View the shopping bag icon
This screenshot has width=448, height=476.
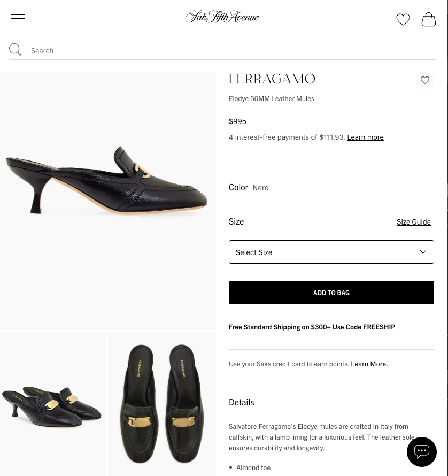tap(429, 19)
